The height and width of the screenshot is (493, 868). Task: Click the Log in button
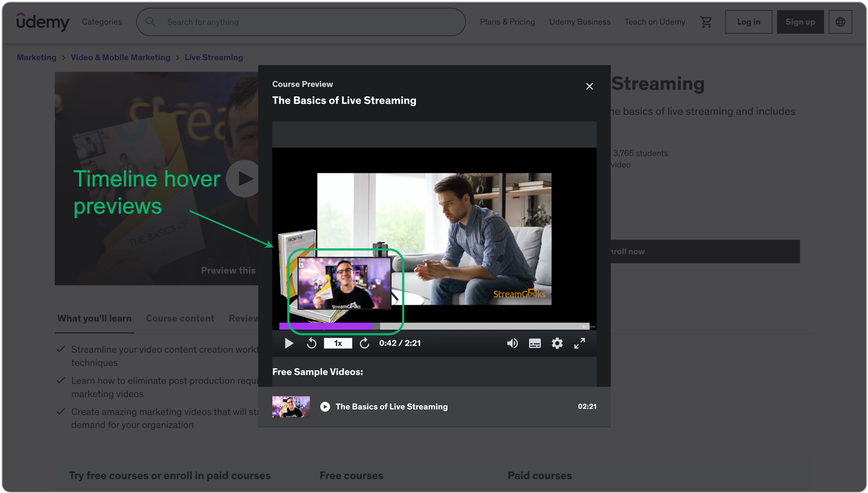click(x=748, y=22)
